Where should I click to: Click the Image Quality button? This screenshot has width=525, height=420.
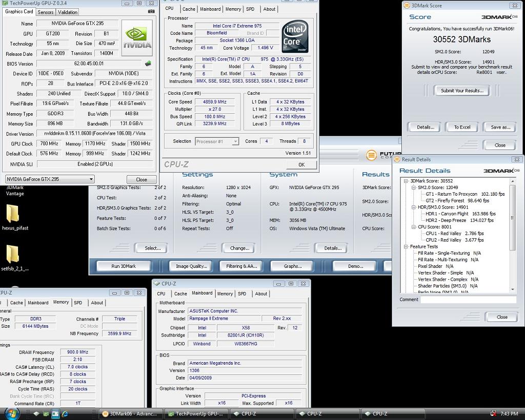tap(191, 266)
